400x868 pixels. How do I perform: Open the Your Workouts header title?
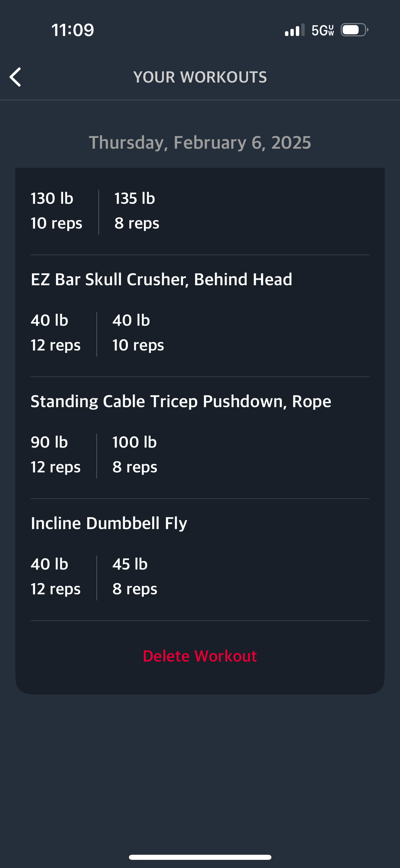tap(200, 77)
